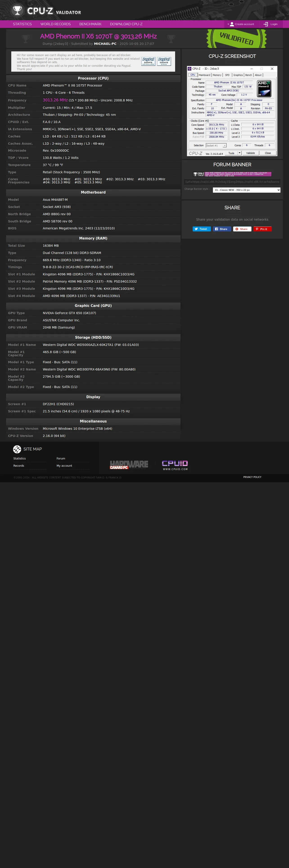
Task: Click the 'Storage (HDD/SSD)' section header
Action: (93, 338)
